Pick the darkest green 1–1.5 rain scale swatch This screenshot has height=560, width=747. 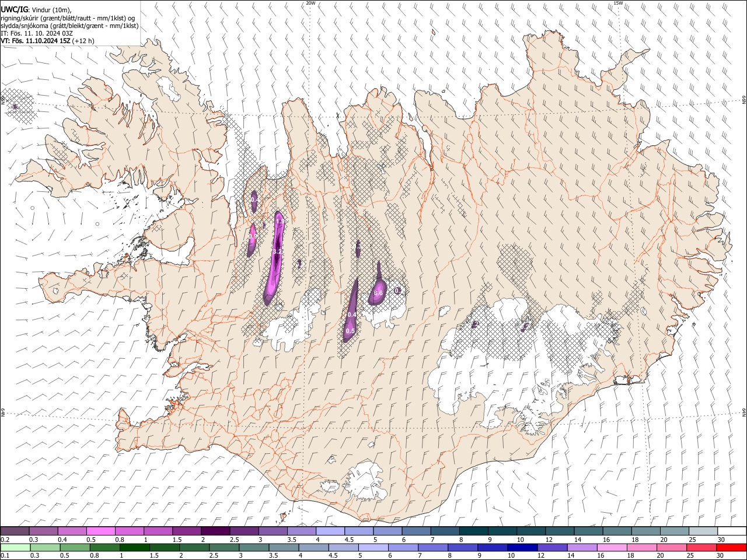(x=134, y=547)
